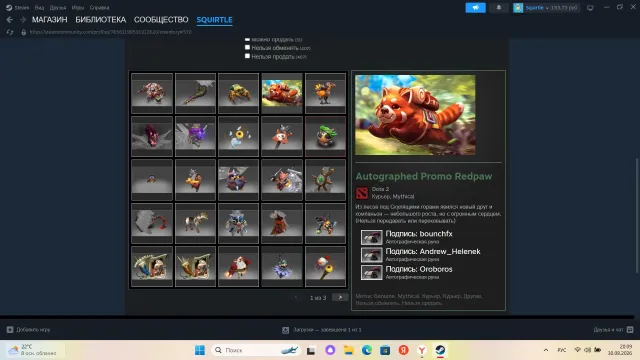Go to previous inventory page arrow
640x360 pixels.
(x=296, y=297)
